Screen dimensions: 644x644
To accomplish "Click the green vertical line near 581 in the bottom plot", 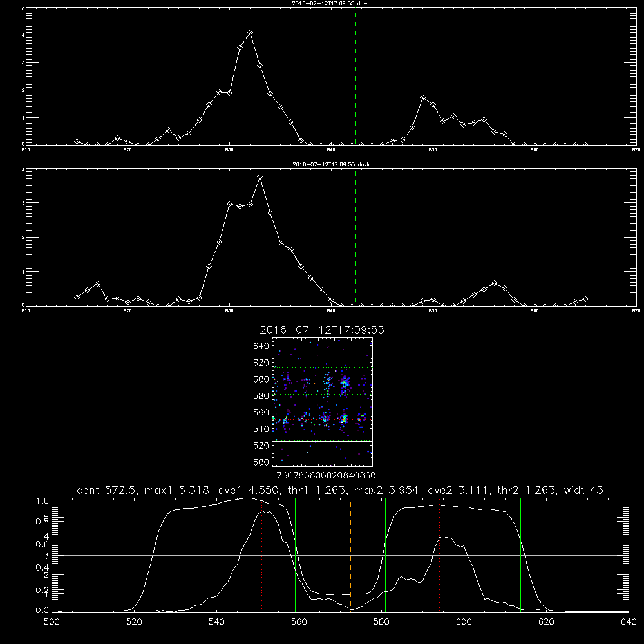I will click(385, 554).
